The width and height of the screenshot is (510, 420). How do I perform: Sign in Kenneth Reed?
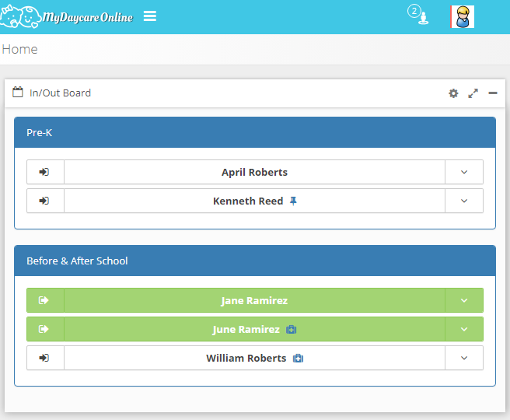tap(45, 201)
